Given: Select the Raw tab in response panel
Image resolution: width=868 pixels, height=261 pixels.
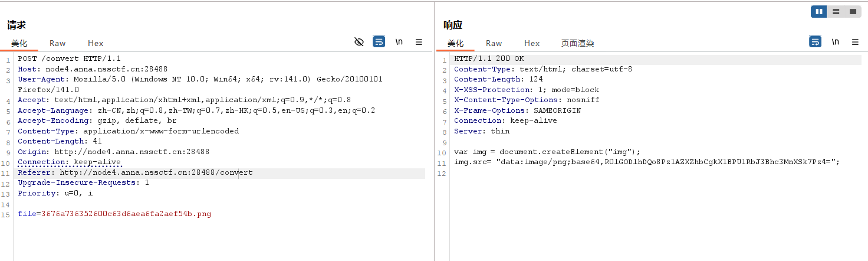Looking at the screenshot, I should point(494,43).
